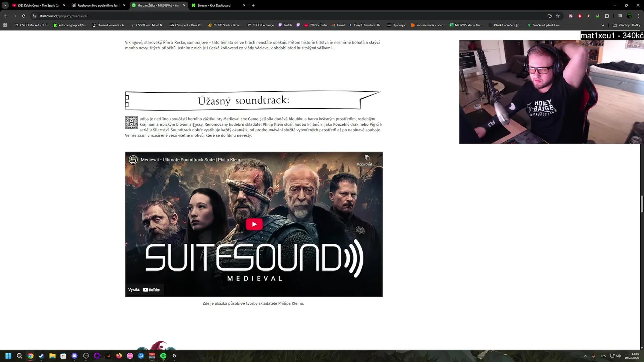This screenshot has height=362, width=644.
Task: Play the Medieval soundtrack YouTube video
Action: [x=254, y=224]
